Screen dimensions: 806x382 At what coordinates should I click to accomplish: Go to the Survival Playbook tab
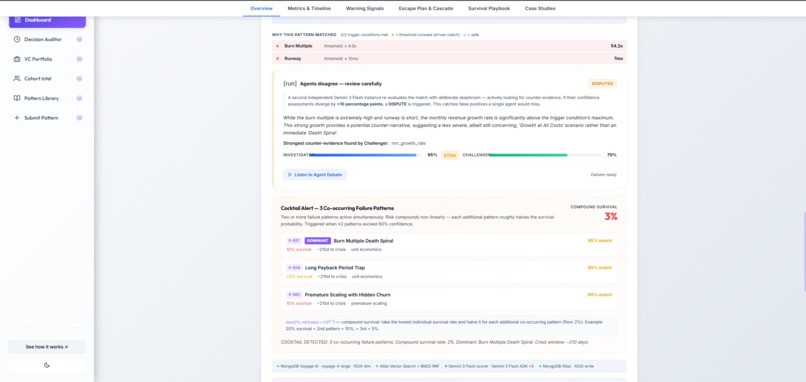(489, 8)
